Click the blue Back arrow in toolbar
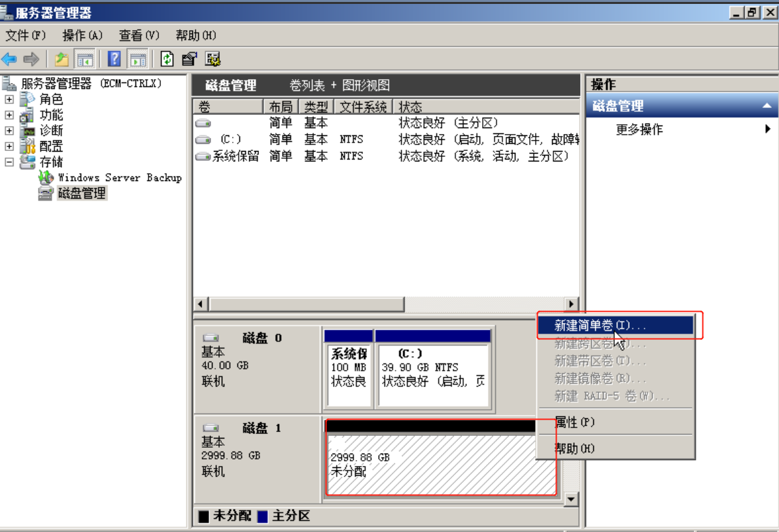Screen dimensions: 779x532 click(9, 59)
